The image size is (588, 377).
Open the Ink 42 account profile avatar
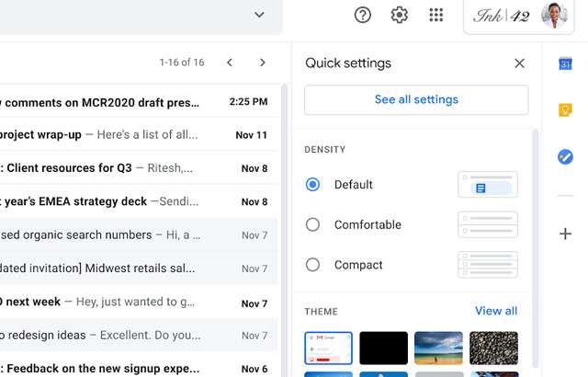point(553,16)
